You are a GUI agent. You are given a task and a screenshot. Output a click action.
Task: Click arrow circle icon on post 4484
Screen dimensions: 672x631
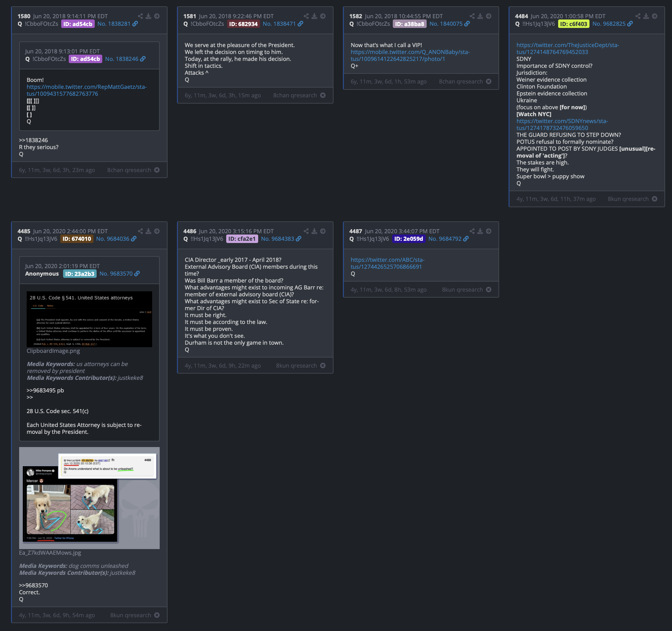click(x=655, y=16)
